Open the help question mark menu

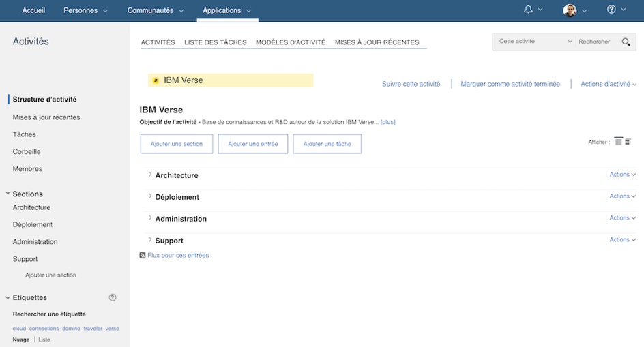point(611,10)
